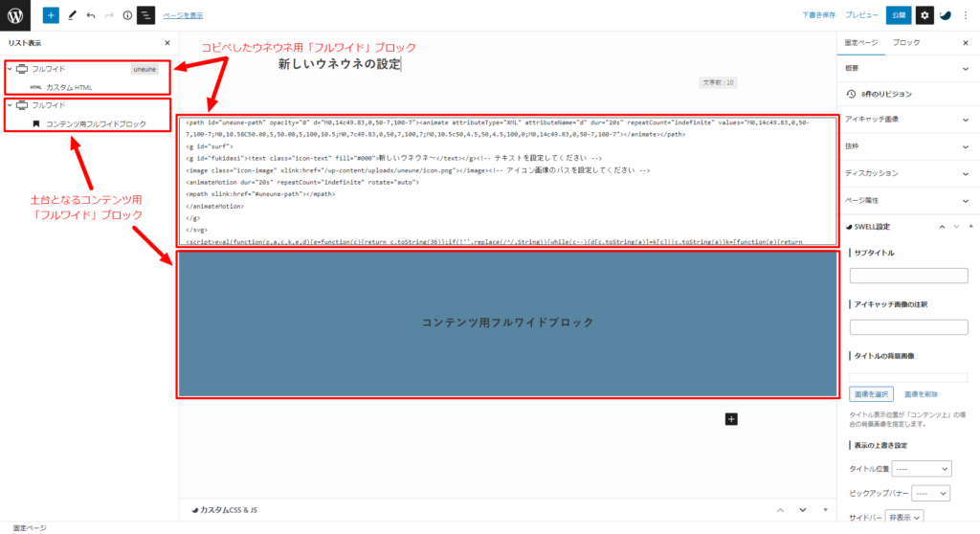
Task: Move SWELL設定 panel down
Action: coord(956,227)
